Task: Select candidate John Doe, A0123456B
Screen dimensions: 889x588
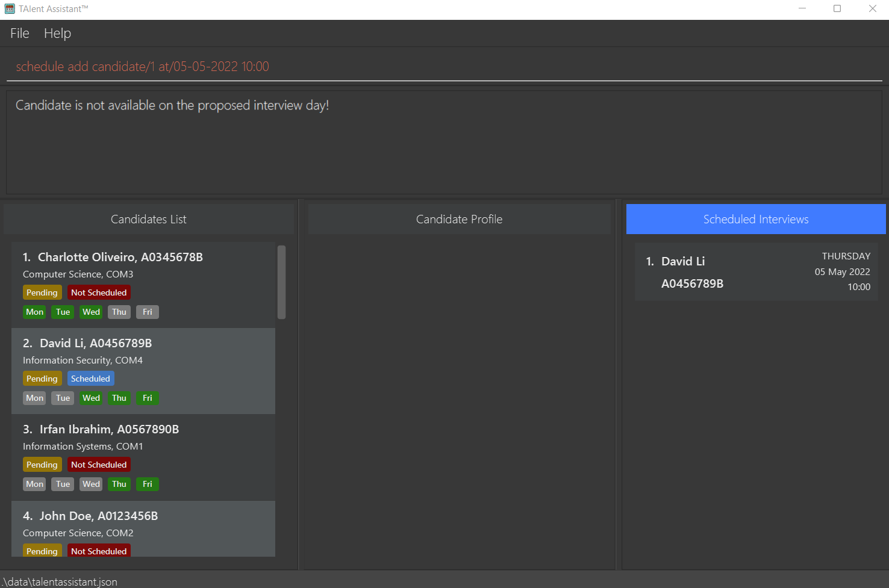Action: tap(143, 529)
